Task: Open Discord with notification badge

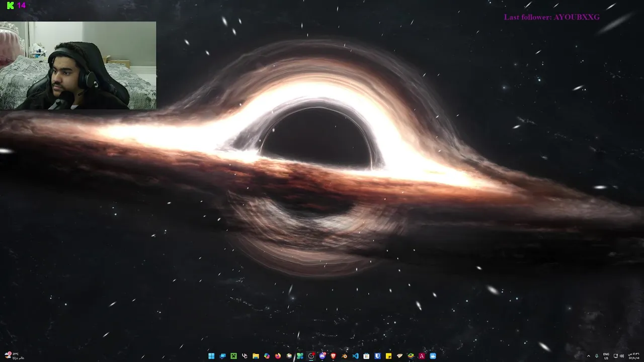Action: (x=323, y=356)
